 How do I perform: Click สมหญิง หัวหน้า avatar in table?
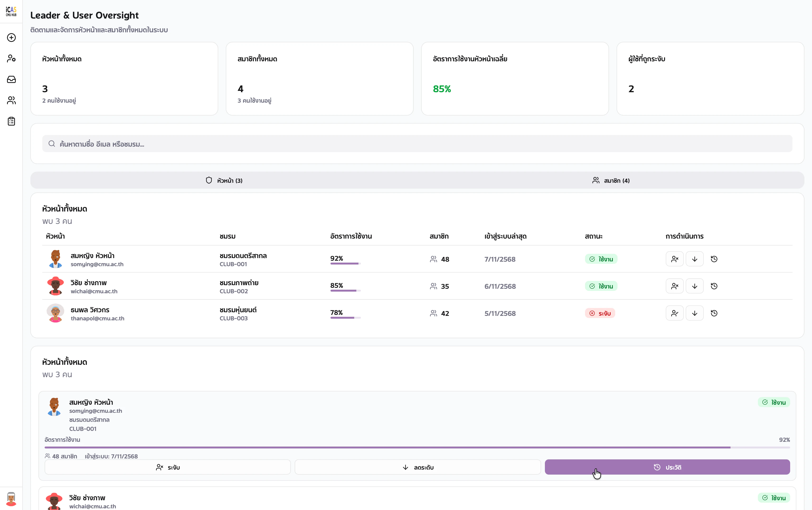(x=55, y=259)
